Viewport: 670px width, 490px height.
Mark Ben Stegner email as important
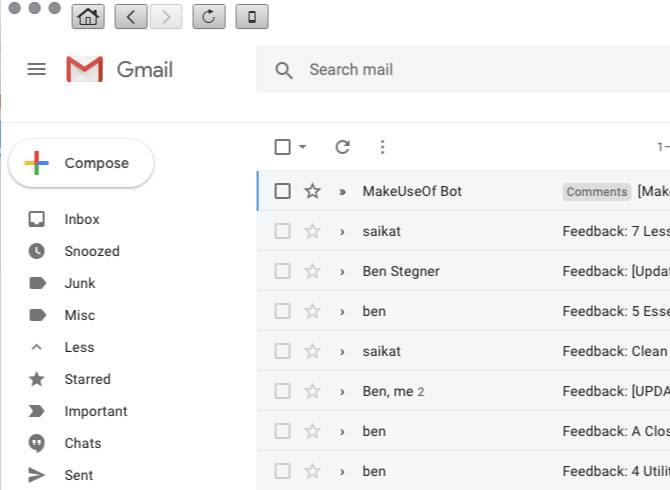tap(342, 271)
